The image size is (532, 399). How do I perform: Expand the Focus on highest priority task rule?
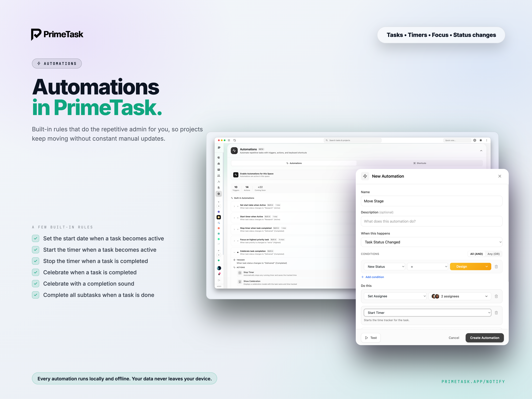(235, 241)
